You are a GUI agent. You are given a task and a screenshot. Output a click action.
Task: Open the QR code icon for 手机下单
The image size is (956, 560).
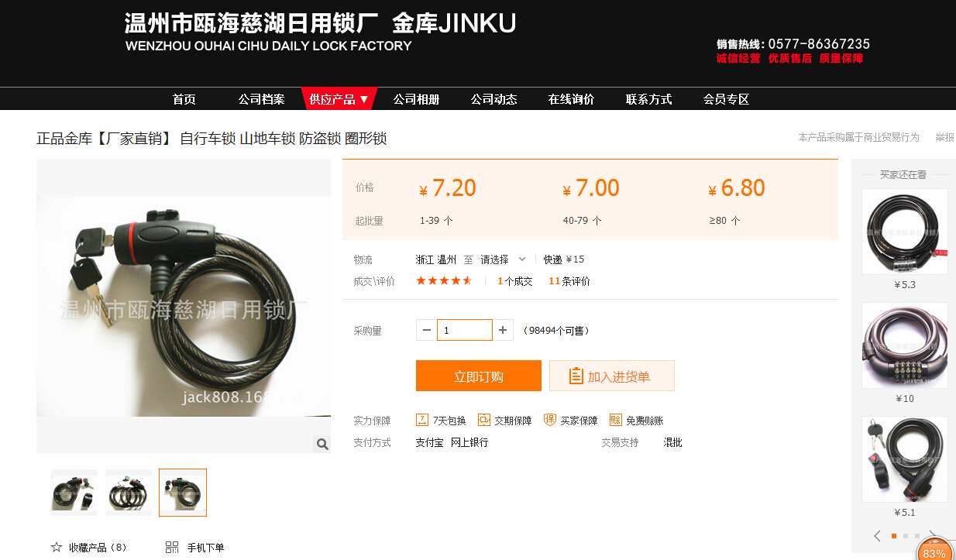click(x=172, y=547)
